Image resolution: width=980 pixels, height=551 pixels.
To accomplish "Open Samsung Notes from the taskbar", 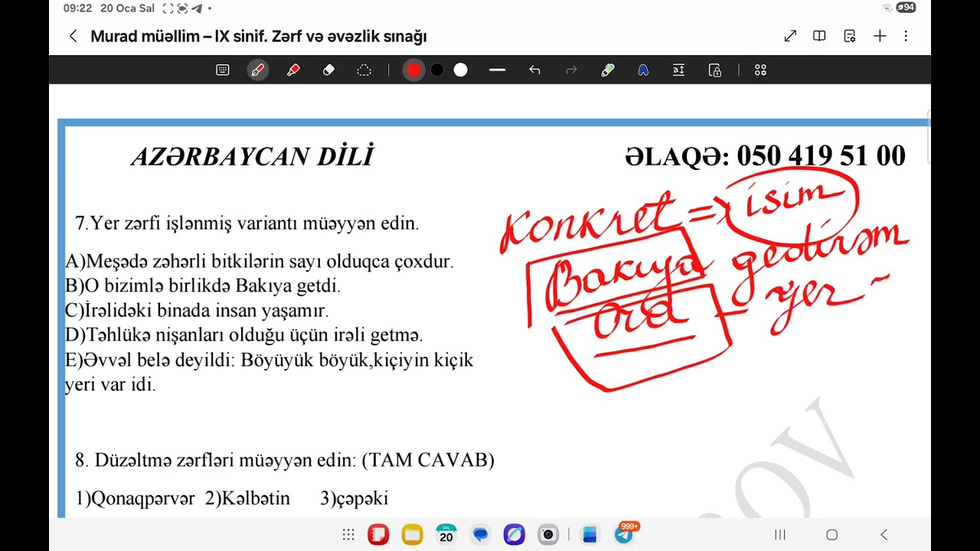I will coord(378,534).
